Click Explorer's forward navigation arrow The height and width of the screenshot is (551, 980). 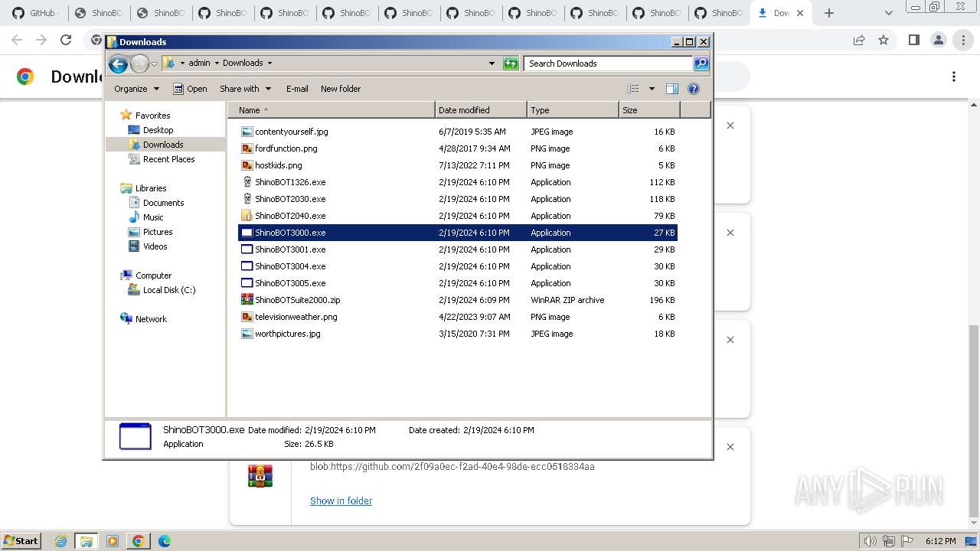(139, 64)
